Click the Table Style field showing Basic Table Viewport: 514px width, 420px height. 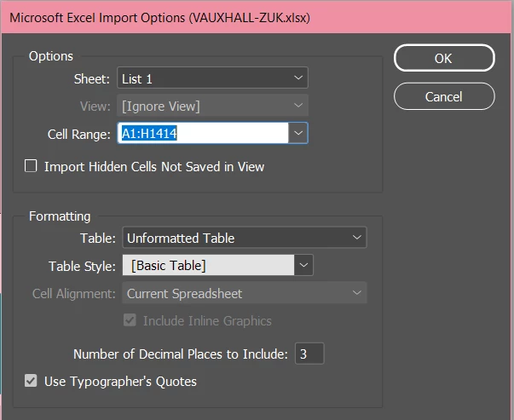[x=208, y=265]
